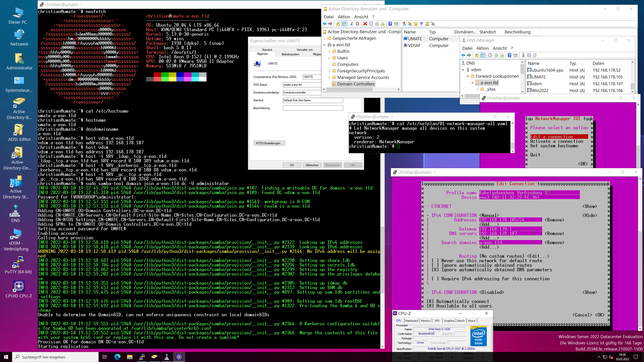Open Datei menu in Active Directory window

329,17
